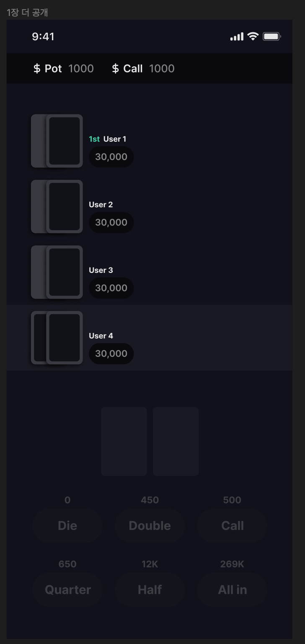Select User 4's front card
This screenshot has width=305, height=644.
pos(65,338)
